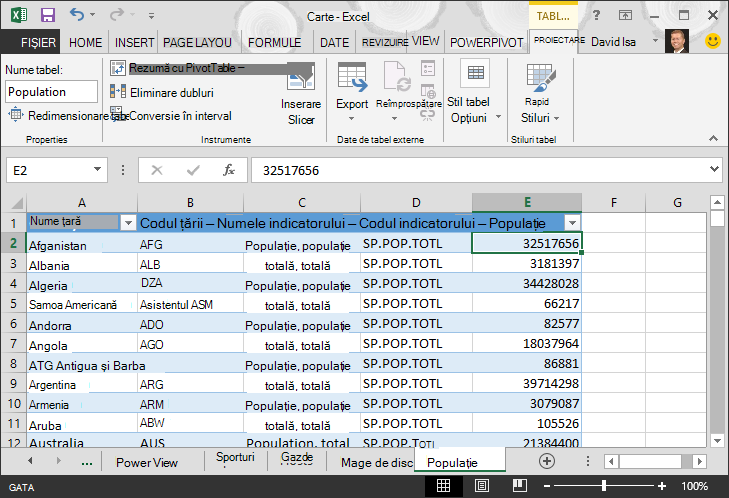This screenshot has width=729, height=498.
Task: Click the previous sheet navigation arrow
Action: click(x=30, y=461)
